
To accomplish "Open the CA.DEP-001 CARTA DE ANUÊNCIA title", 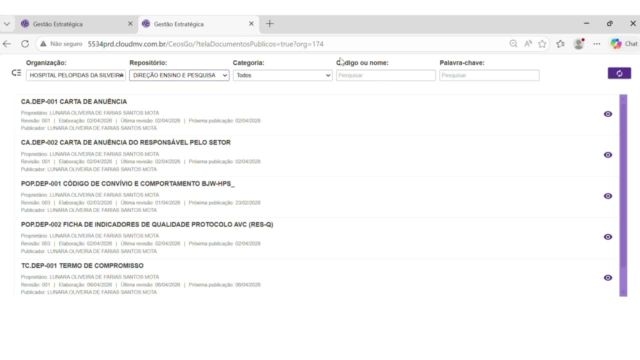I will (x=74, y=102).
